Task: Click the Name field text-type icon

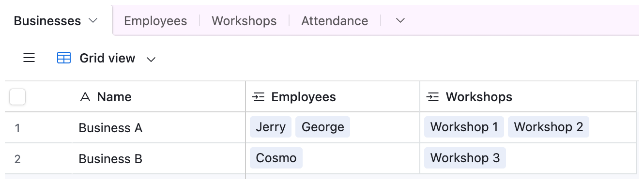Action: point(85,97)
